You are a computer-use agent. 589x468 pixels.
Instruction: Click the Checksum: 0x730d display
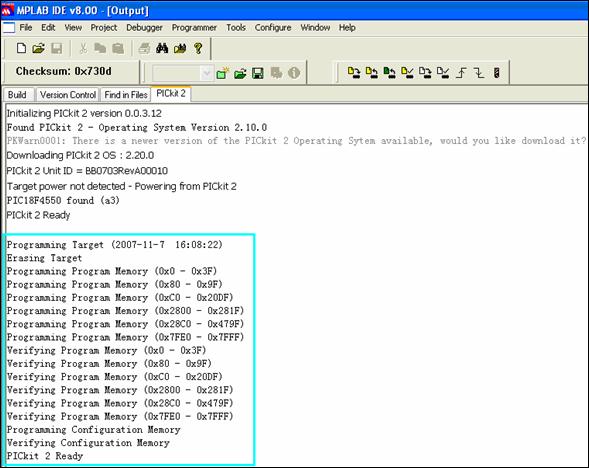click(63, 71)
